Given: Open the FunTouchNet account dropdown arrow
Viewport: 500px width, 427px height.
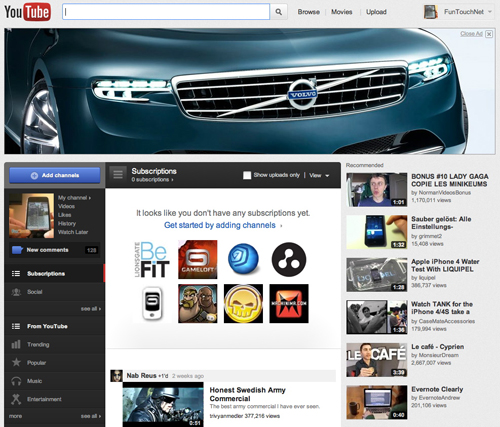Looking at the screenshot, I should pyautogui.click(x=490, y=12).
